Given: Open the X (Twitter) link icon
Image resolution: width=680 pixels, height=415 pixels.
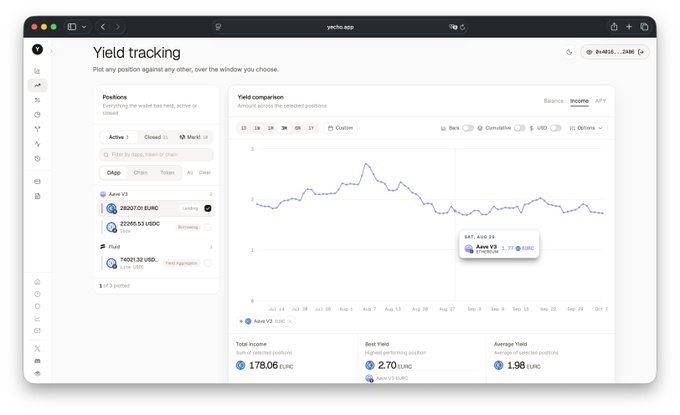Looking at the screenshot, I should pos(37,348).
